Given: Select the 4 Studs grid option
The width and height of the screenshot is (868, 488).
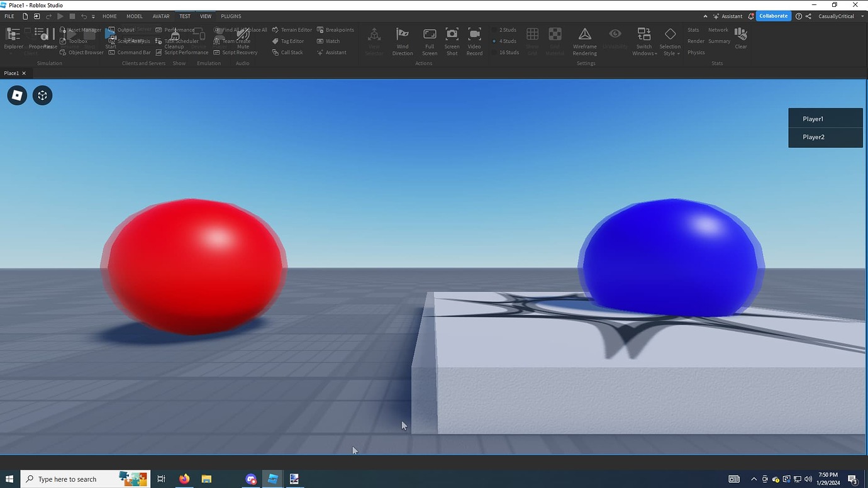Looking at the screenshot, I should (x=507, y=41).
